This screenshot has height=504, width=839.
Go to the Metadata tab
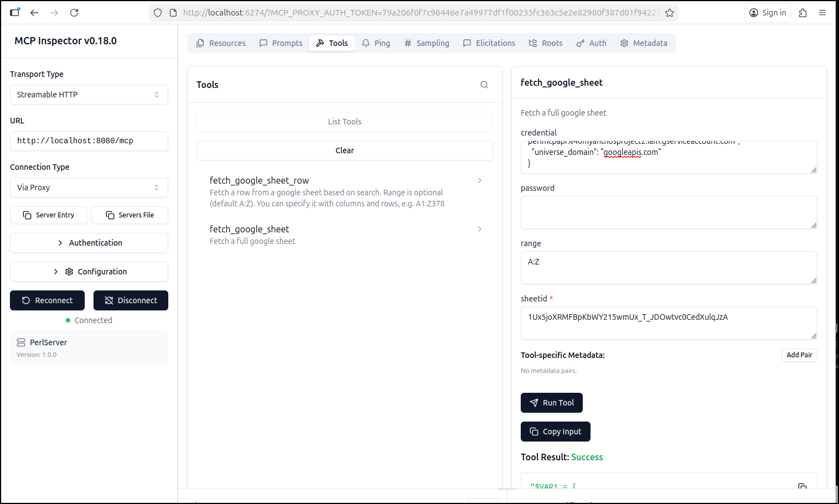point(644,43)
